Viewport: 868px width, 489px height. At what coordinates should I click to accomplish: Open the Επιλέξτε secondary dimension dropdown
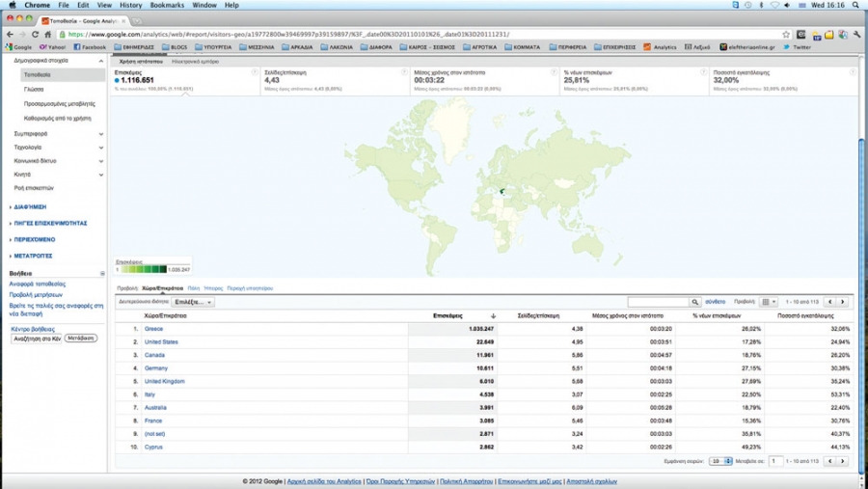(x=193, y=302)
